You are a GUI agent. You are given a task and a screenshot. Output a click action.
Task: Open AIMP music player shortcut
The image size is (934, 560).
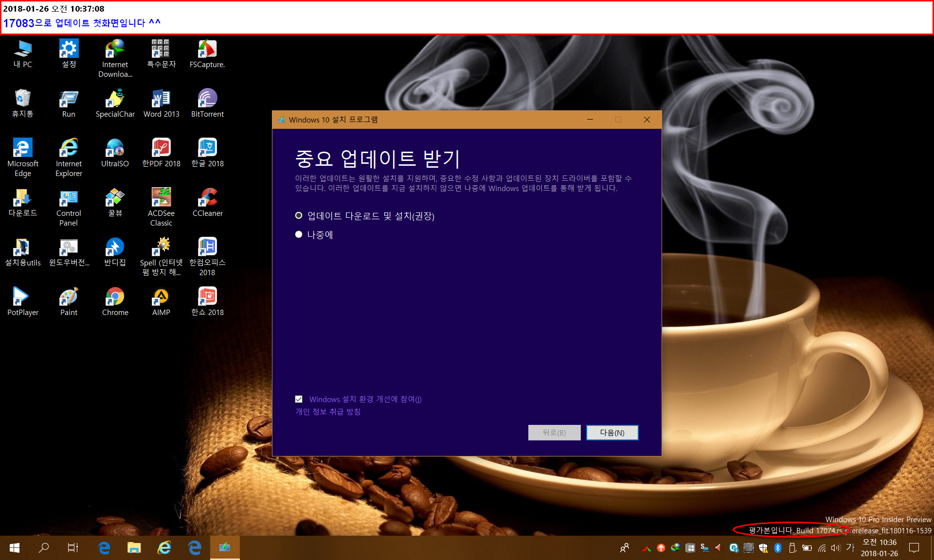click(x=161, y=301)
